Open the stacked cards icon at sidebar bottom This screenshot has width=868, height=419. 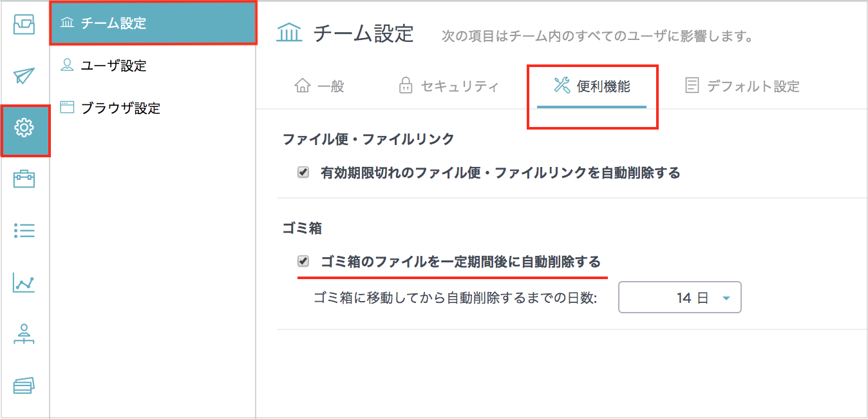tap(24, 385)
